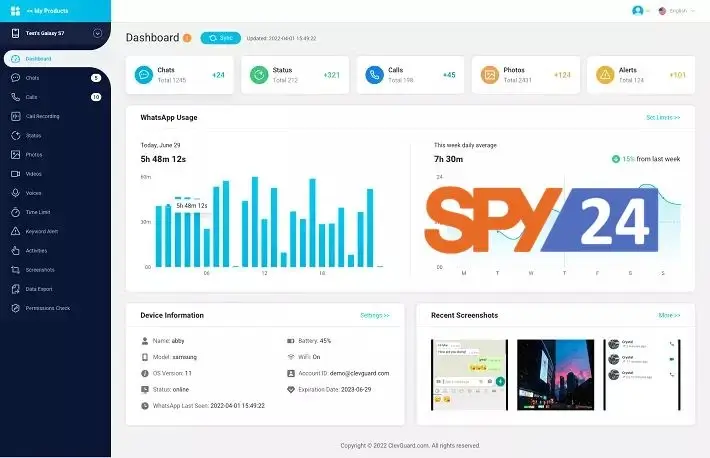Open Call Recording in the sidebar
This screenshot has height=458, width=710.
point(55,116)
